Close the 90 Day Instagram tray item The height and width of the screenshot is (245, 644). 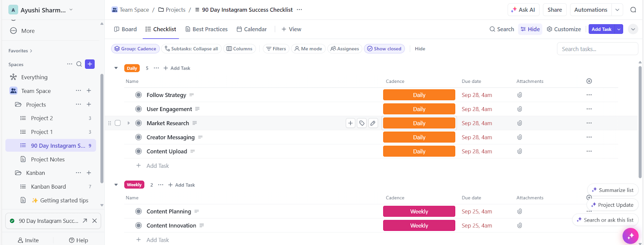click(95, 221)
